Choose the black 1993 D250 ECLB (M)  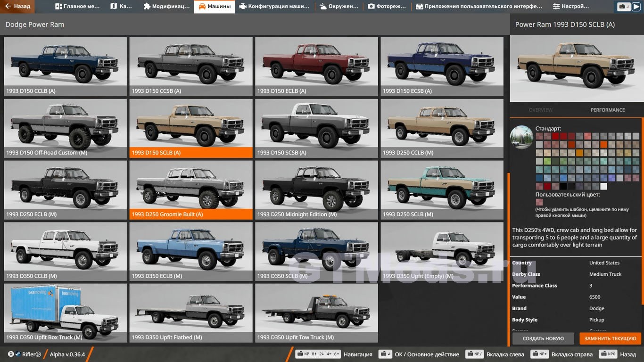pos(66,190)
